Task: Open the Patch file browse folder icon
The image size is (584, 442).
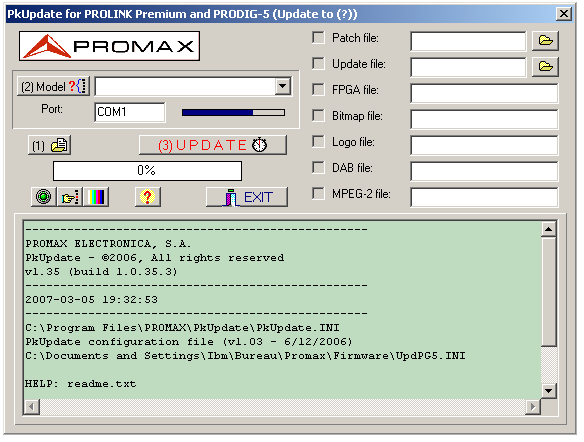Action: (x=545, y=41)
